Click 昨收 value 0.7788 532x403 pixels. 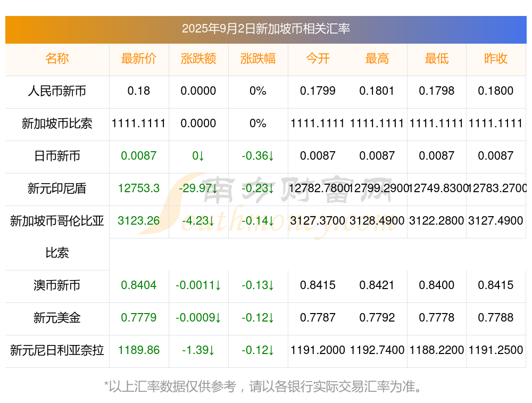[496, 318]
